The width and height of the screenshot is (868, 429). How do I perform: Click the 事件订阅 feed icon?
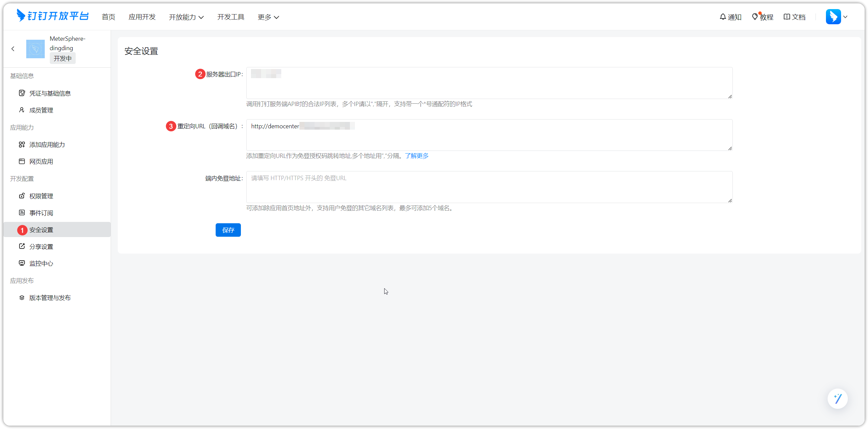click(22, 212)
